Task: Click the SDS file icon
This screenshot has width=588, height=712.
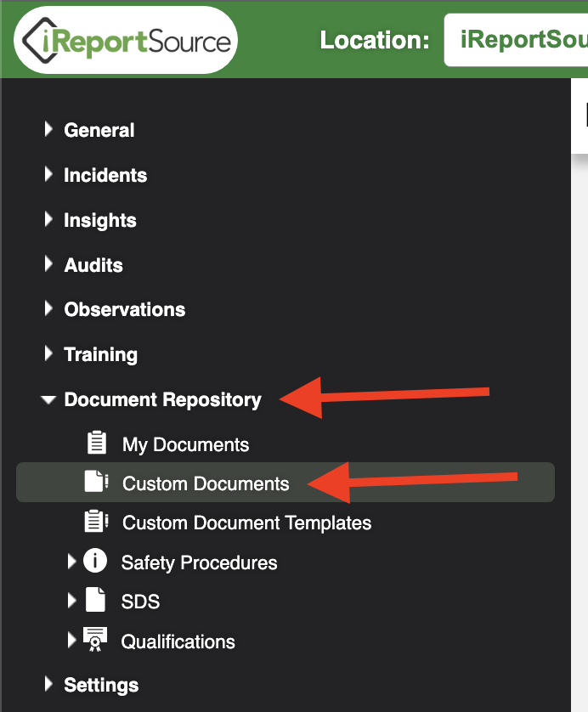Action: (x=96, y=600)
